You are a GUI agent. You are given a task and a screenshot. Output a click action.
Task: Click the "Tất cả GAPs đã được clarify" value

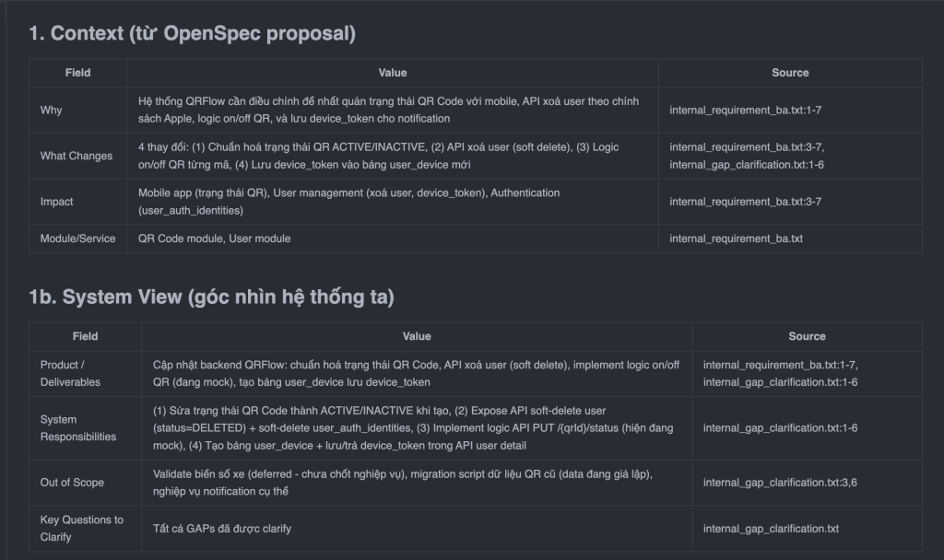229,529
